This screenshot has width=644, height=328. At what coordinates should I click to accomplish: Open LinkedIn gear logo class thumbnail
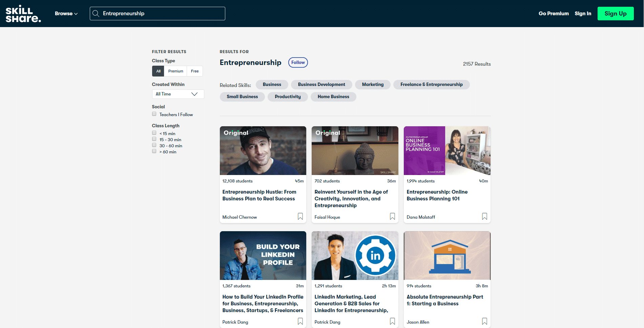click(x=355, y=256)
